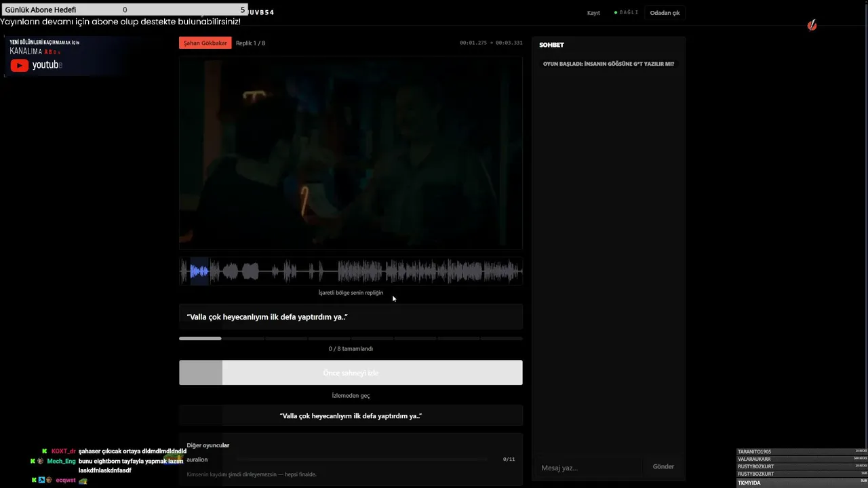
Task: Click the Gönder button in chat
Action: (x=663, y=467)
